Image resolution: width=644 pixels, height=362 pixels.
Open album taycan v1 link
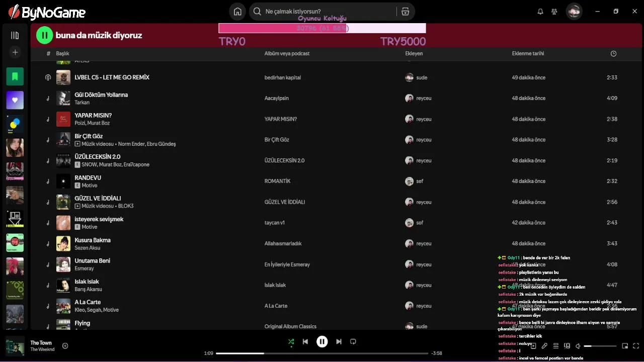pos(275,223)
